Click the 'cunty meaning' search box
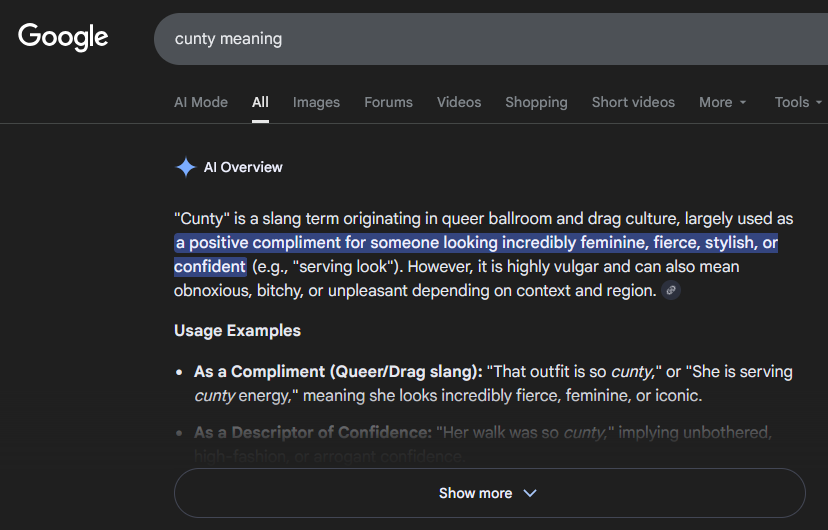Image resolution: width=828 pixels, height=530 pixels. 491,39
